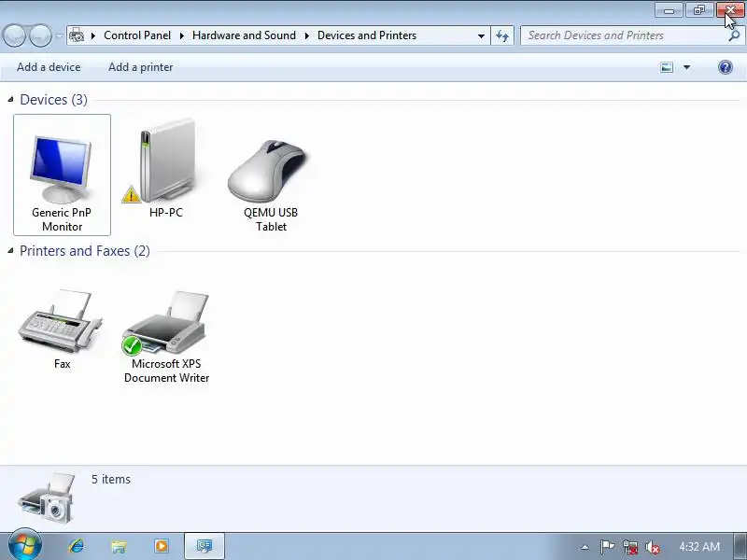Collapse the Printers and Faxes (2) group
This screenshot has width=747, height=560.
[10, 251]
